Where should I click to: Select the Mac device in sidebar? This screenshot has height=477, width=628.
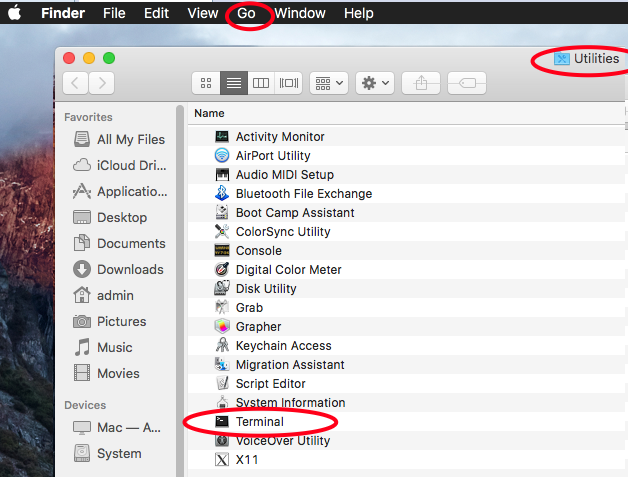click(x=117, y=428)
